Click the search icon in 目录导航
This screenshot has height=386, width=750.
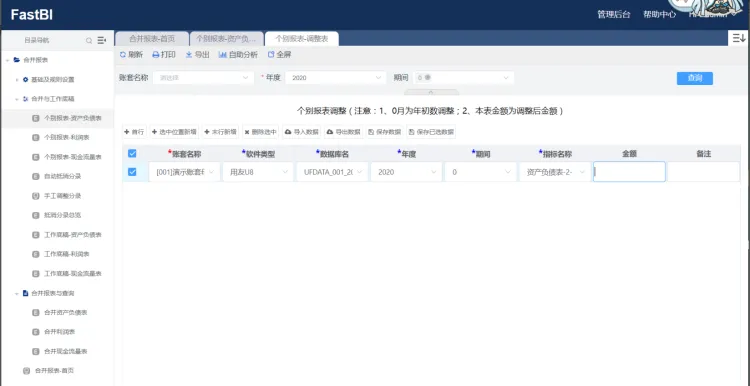pos(89,41)
